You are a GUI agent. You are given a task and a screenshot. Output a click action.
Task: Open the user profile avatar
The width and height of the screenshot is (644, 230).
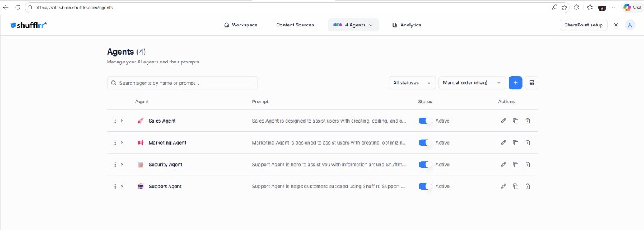(x=630, y=25)
